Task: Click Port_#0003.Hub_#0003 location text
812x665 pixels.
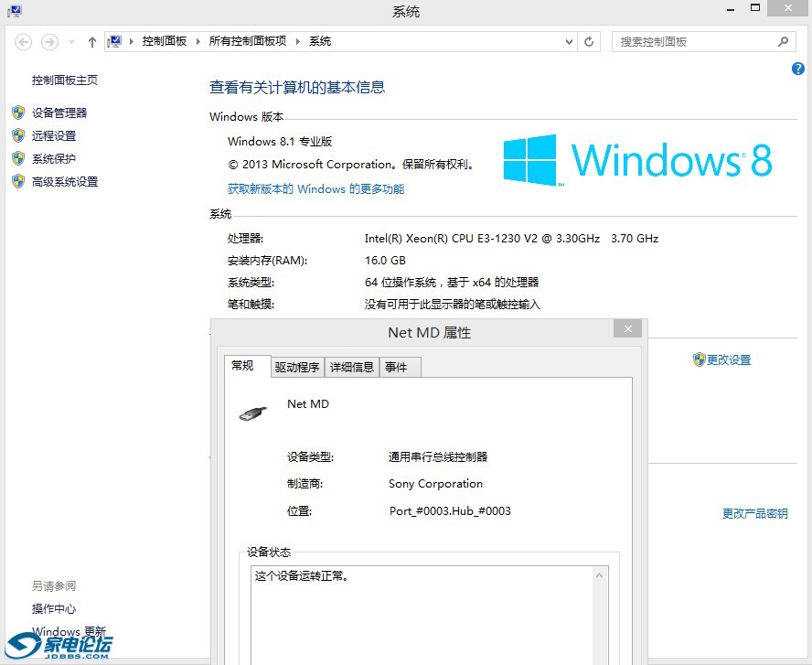Action: point(450,511)
